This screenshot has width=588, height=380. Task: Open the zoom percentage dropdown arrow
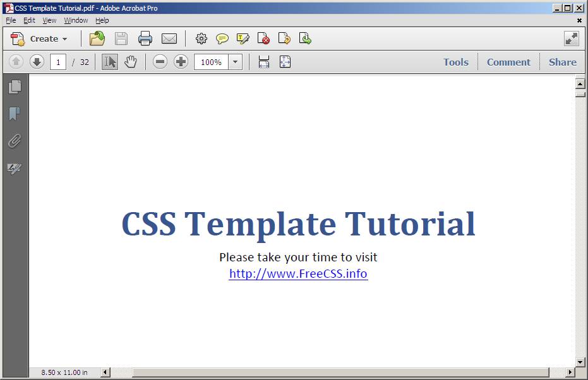[236, 62]
